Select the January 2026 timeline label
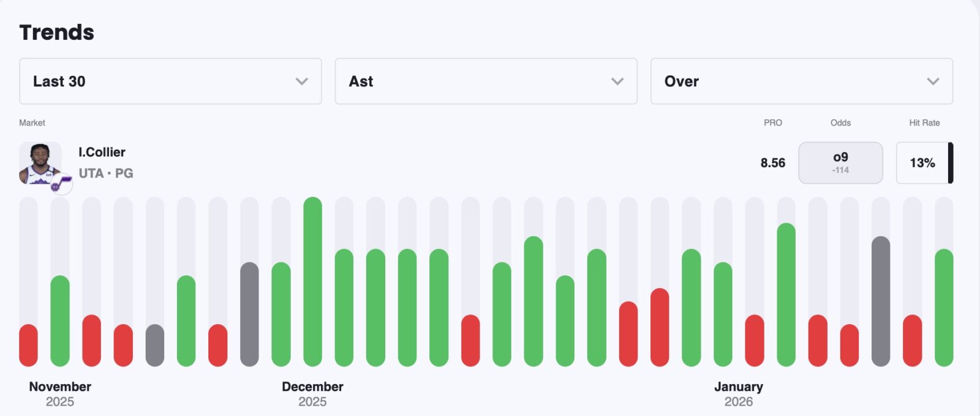This screenshot has height=416, width=980. pos(738,393)
